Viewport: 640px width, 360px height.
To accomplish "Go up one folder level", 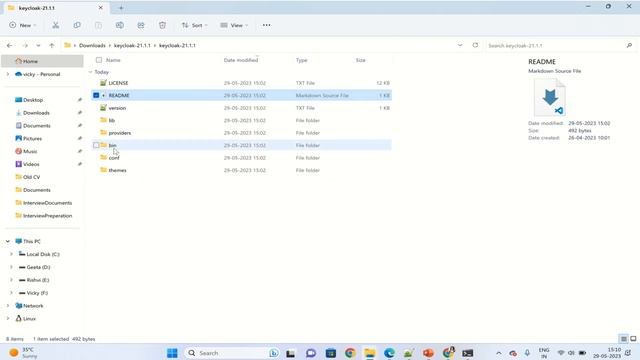I will [x=52, y=45].
